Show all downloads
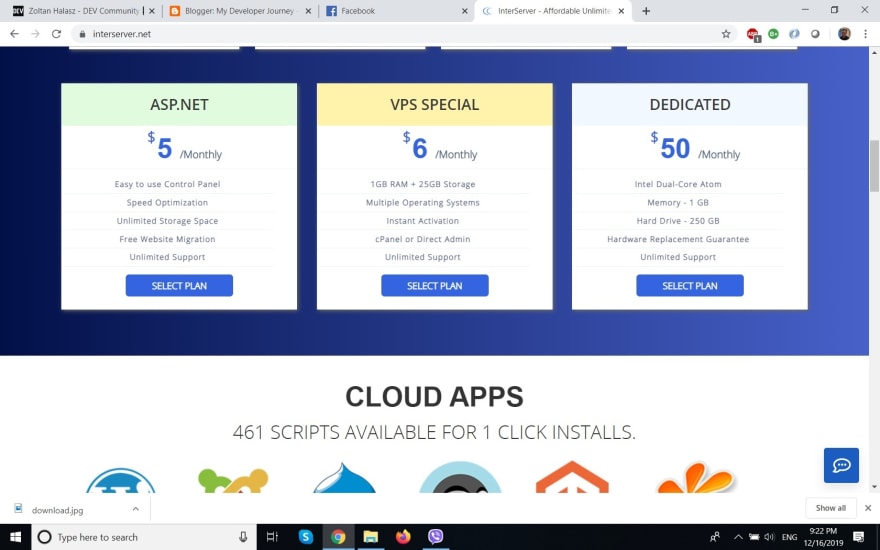 pyautogui.click(x=831, y=508)
